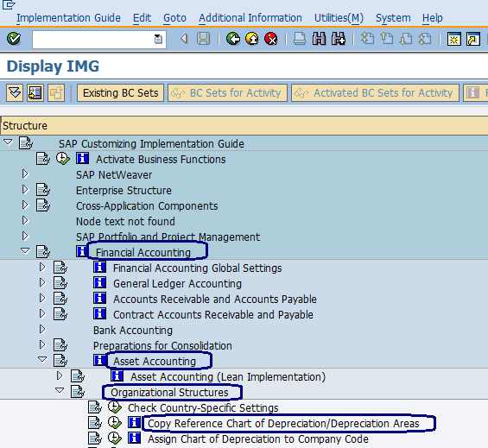This screenshot has width=488, height=448.
Task: Click the red Cancel icon
Action: tap(270, 39)
